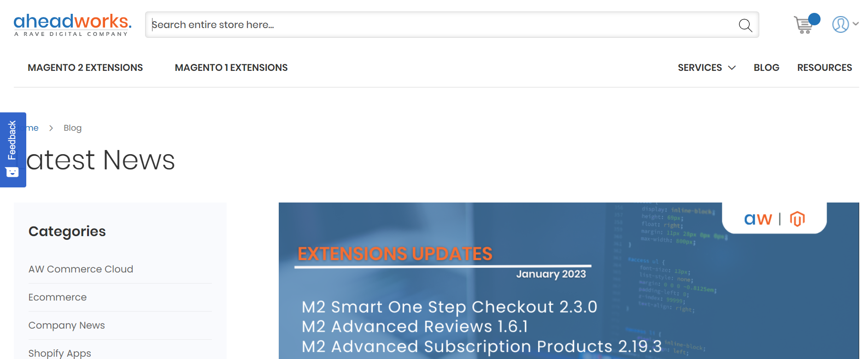Click the Categories heading
Viewport: 868px width, 359px height.
[x=67, y=231]
